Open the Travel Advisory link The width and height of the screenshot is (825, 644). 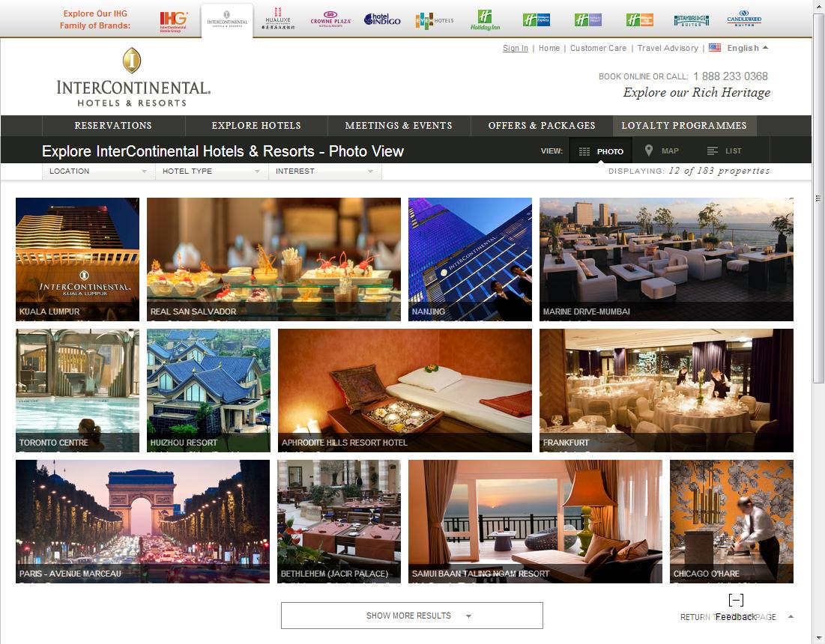pos(668,48)
